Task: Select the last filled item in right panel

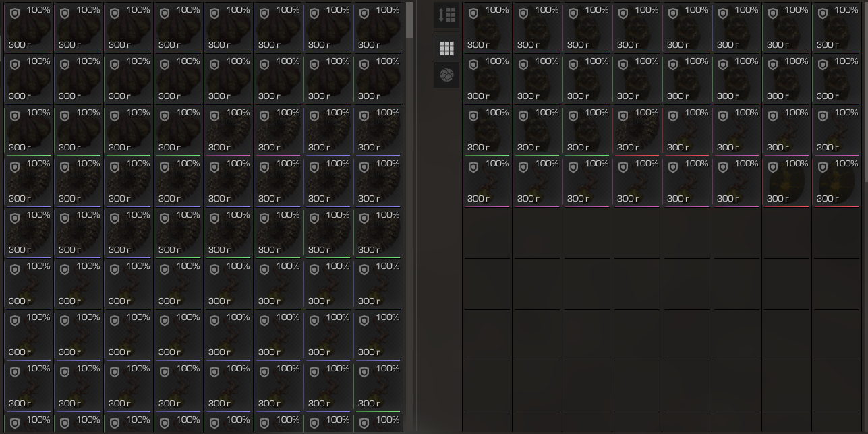Action: pyautogui.click(x=837, y=182)
